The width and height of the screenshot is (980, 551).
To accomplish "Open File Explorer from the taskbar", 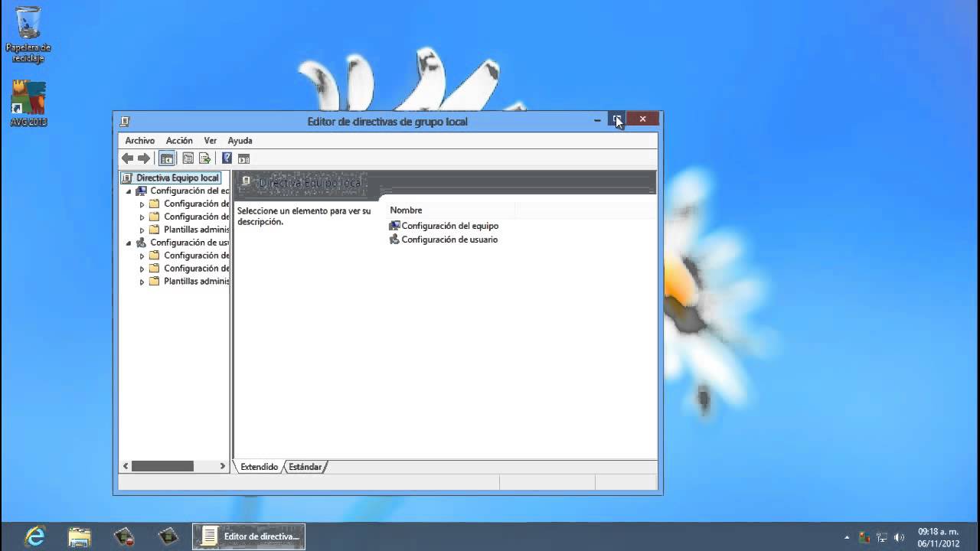I will [80, 536].
